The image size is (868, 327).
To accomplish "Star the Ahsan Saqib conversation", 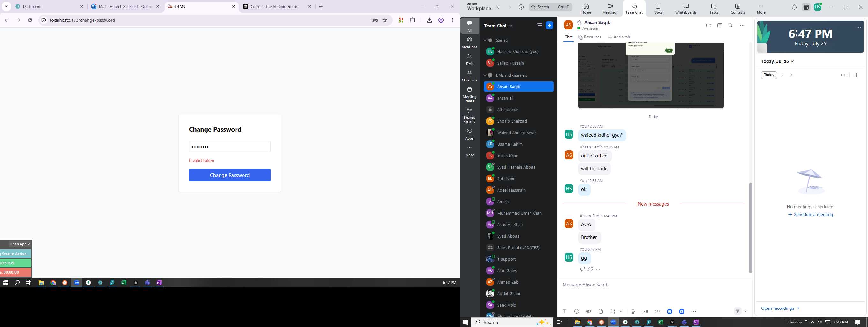I will [579, 22].
